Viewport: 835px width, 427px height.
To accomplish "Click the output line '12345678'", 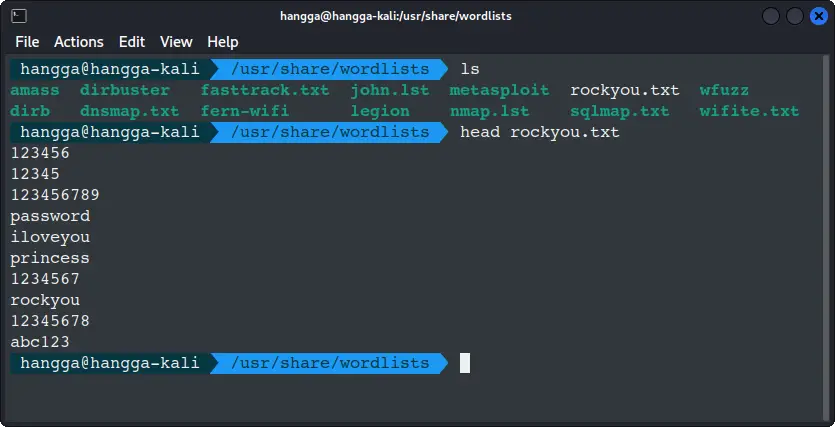I will click(50, 321).
